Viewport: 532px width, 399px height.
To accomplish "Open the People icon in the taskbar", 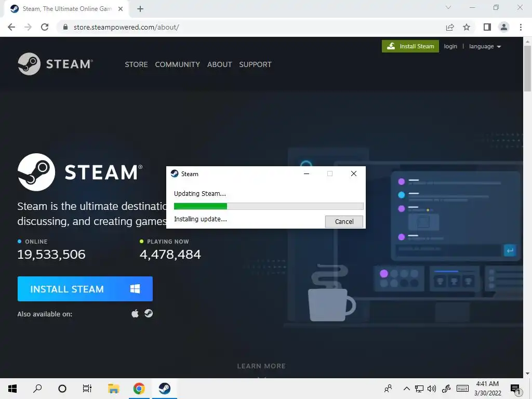I will pyautogui.click(x=388, y=389).
